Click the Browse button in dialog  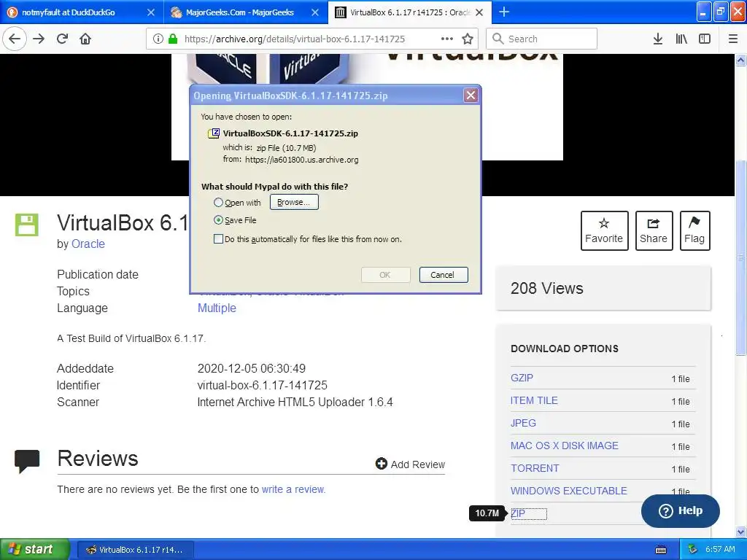(294, 202)
